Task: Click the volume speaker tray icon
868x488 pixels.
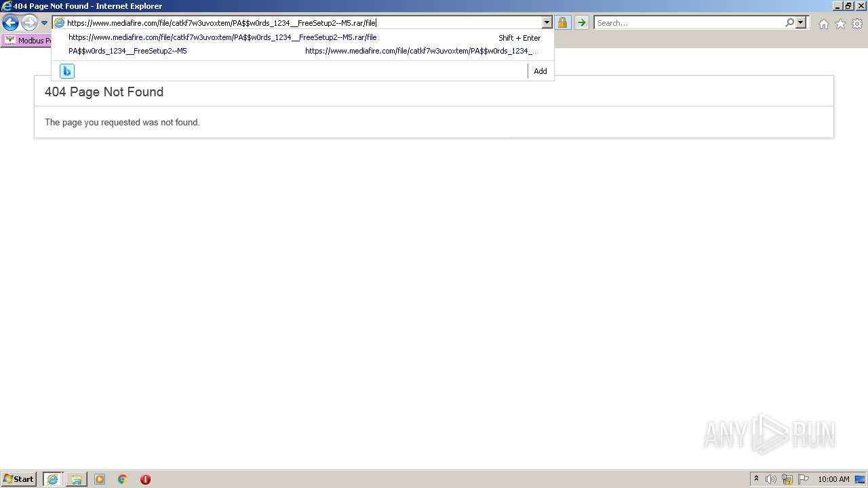Action: tap(770, 479)
